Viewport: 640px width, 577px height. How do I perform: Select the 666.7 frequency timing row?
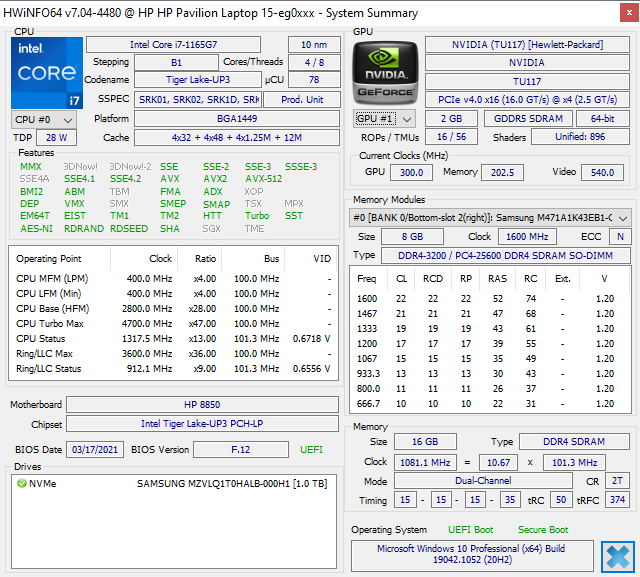click(490, 404)
